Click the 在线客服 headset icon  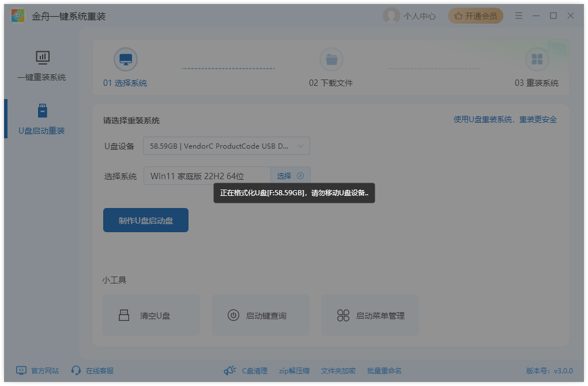tap(76, 370)
